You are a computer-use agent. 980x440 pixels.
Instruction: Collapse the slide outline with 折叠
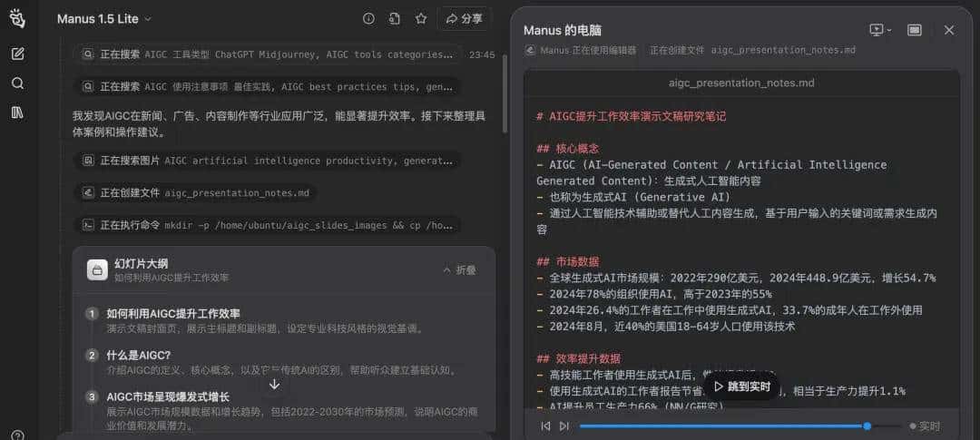[x=459, y=270]
